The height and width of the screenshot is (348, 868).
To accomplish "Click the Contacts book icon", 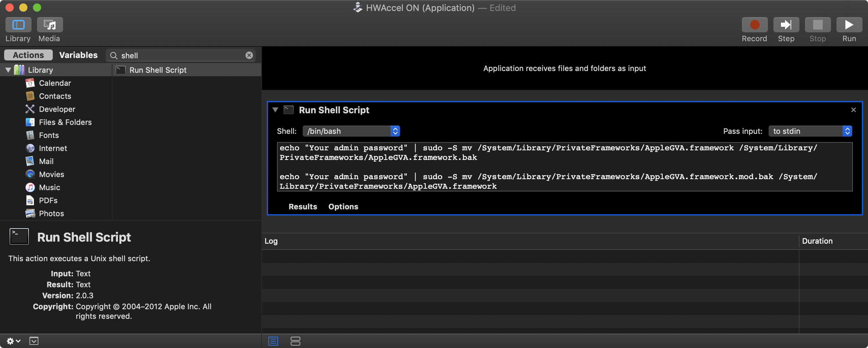I will [30, 96].
